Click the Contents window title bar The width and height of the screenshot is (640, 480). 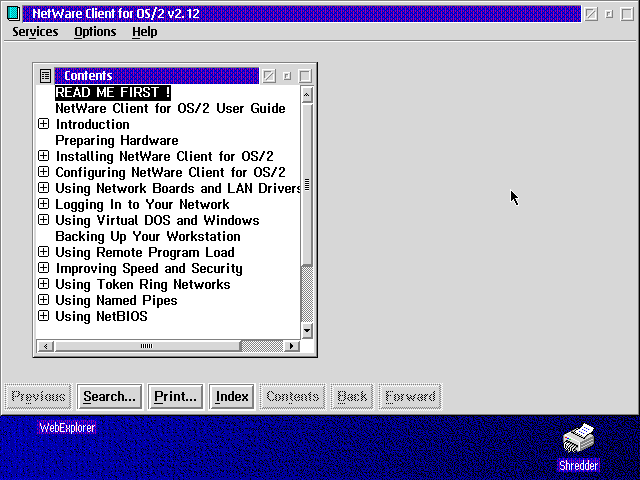point(157,76)
